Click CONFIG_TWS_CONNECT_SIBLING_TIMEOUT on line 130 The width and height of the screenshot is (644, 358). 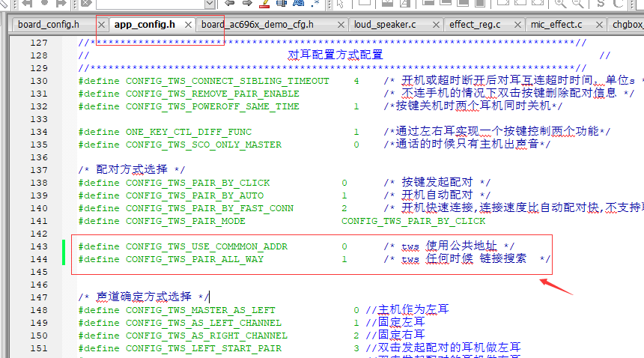click(x=227, y=81)
